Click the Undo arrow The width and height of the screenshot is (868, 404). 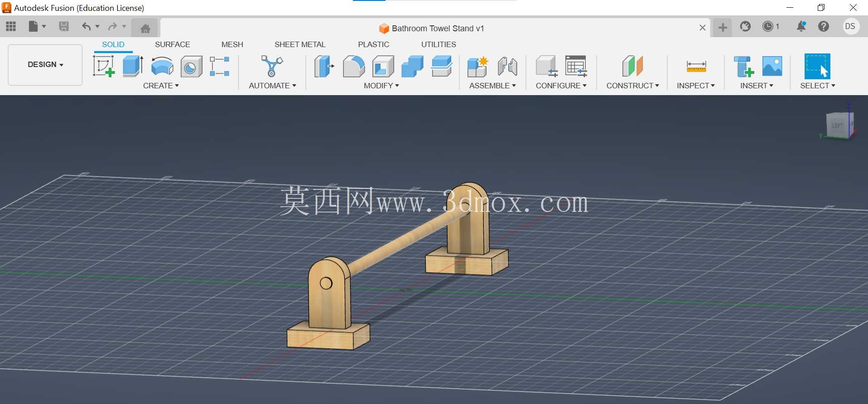[86, 27]
